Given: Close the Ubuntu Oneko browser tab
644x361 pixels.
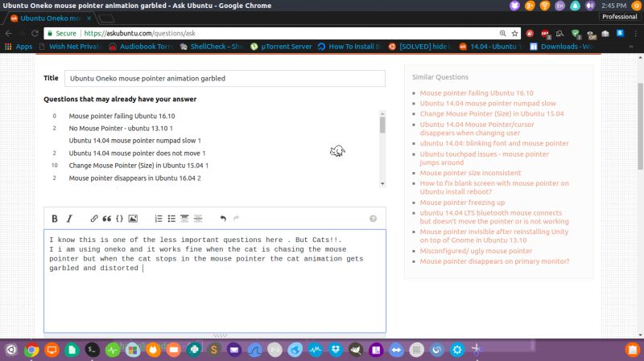Looking at the screenshot, I should click(x=89, y=18).
